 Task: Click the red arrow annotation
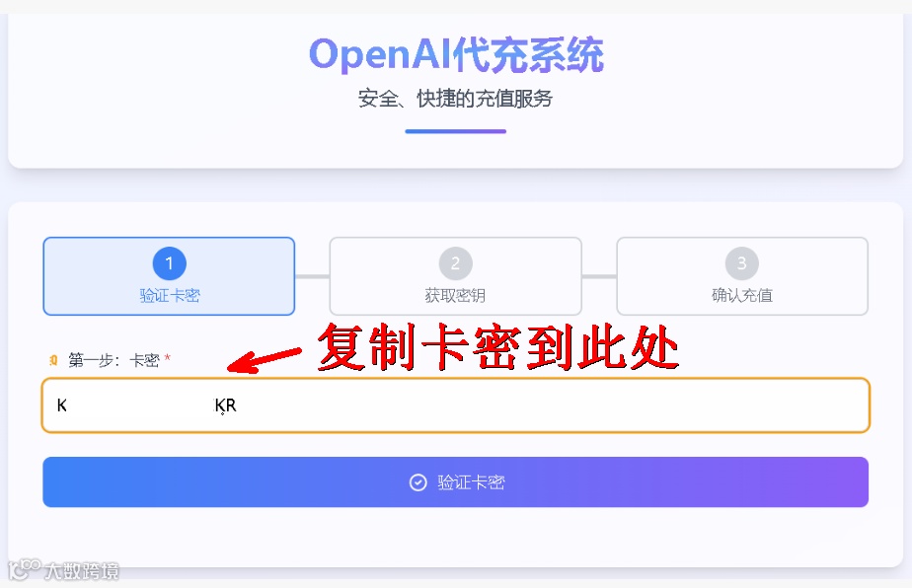click(x=265, y=359)
